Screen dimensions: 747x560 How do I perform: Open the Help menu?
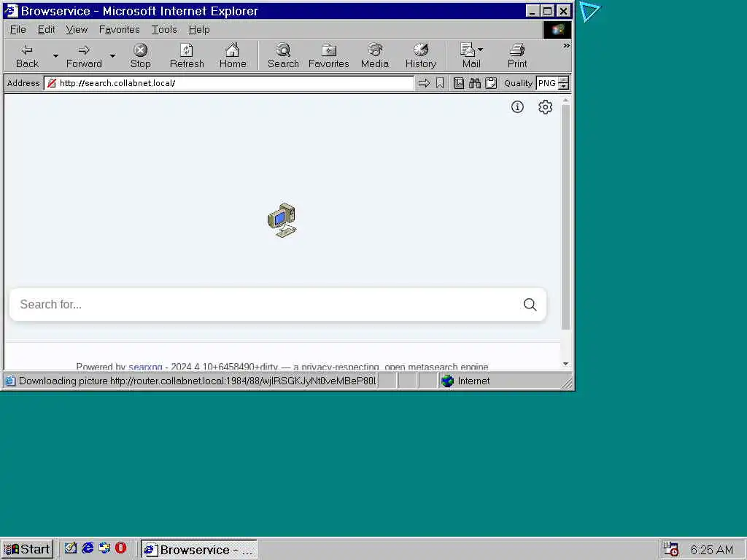click(198, 29)
